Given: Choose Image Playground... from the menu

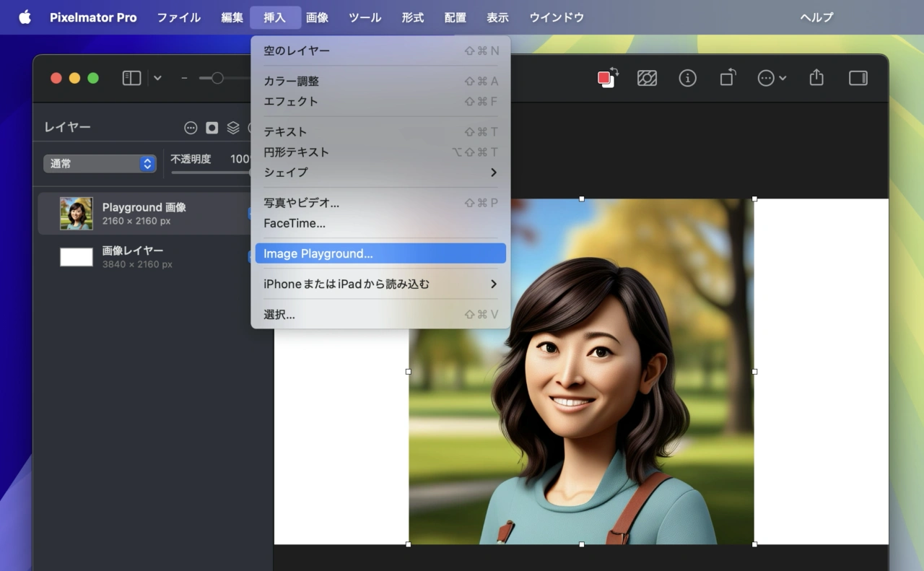Looking at the screenshot, I should [380, 254].
